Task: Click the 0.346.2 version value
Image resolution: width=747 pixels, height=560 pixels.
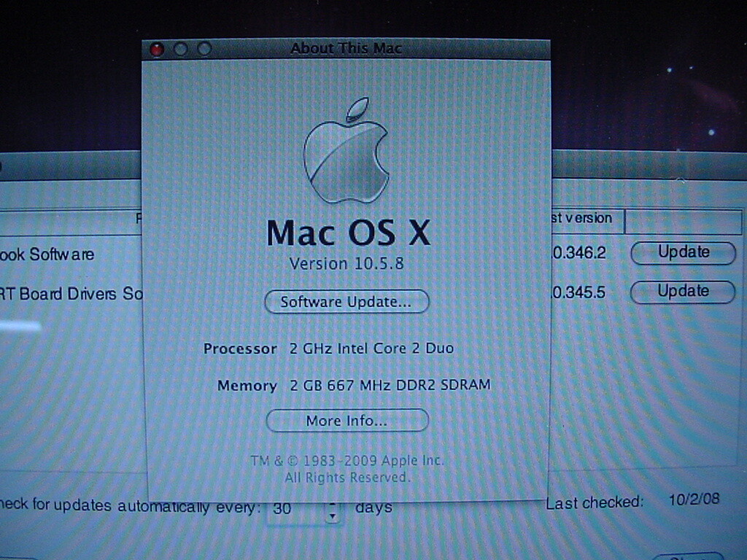Action: point(578,253)
